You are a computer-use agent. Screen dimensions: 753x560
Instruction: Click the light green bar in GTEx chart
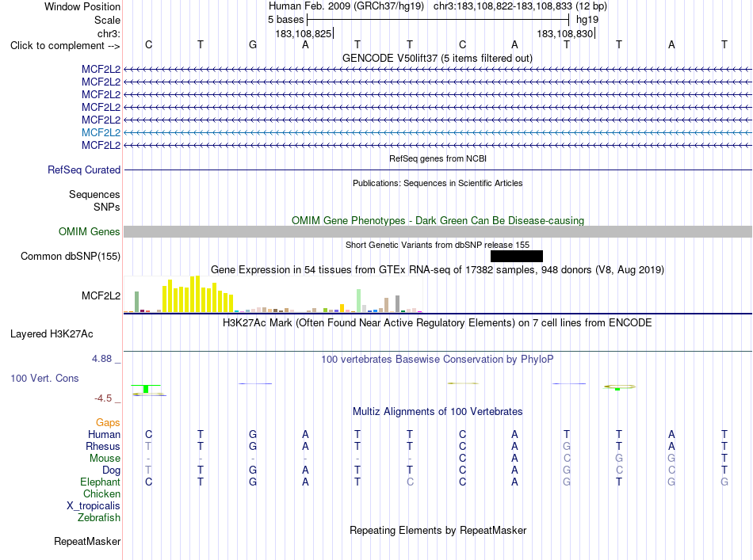tap(358, 300)
